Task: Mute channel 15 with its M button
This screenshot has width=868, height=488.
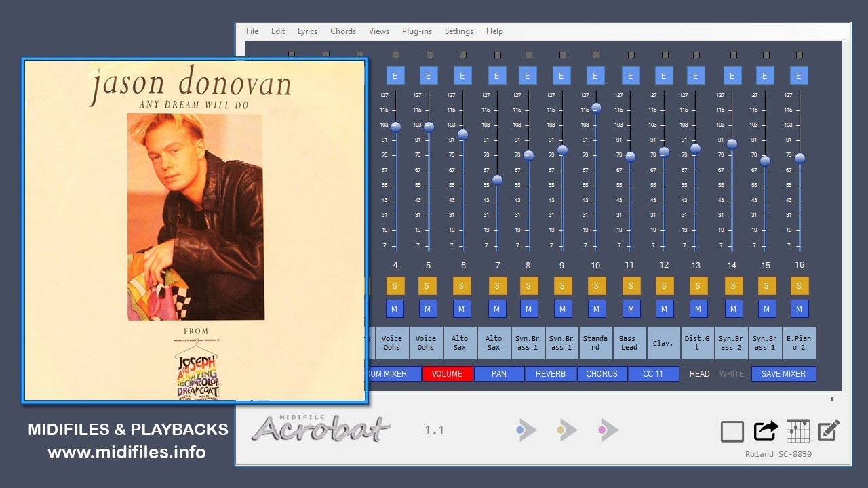Action: pos(766,309)
